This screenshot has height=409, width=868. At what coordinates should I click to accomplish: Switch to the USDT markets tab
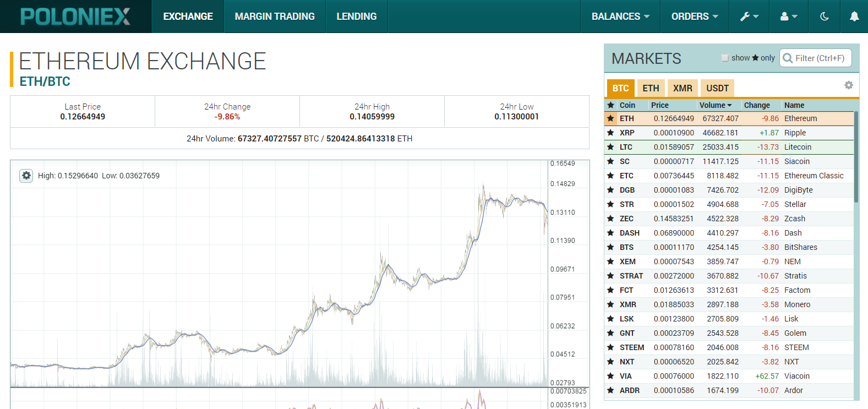coord(717,88)
